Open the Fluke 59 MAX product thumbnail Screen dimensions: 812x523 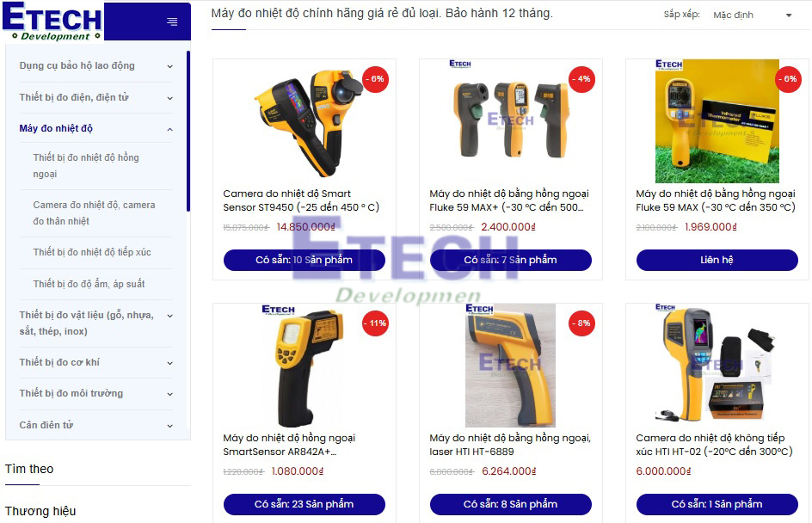coord(717,121)
